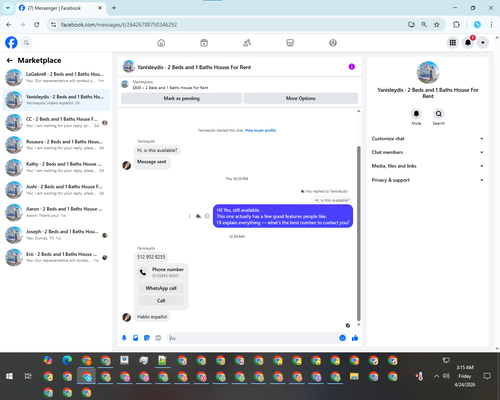Click the message input field
This screenshot has width=500, height=400.
click(253, 338)
